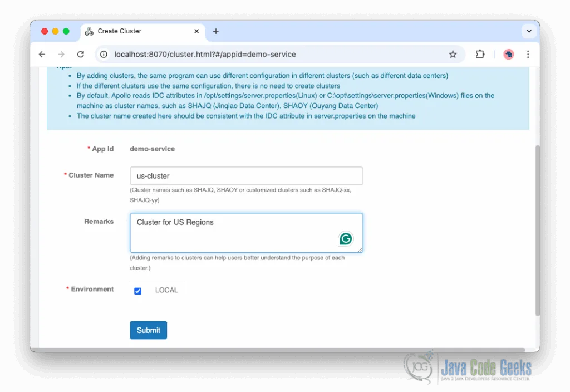
Task: Click the green fullscreen window button
Action: tap(66, 31)
